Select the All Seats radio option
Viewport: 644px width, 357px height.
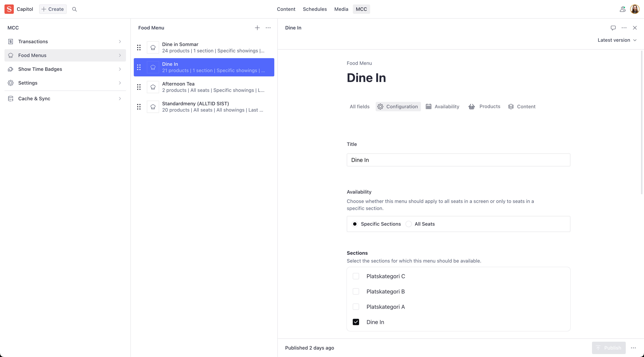(408, 224)
